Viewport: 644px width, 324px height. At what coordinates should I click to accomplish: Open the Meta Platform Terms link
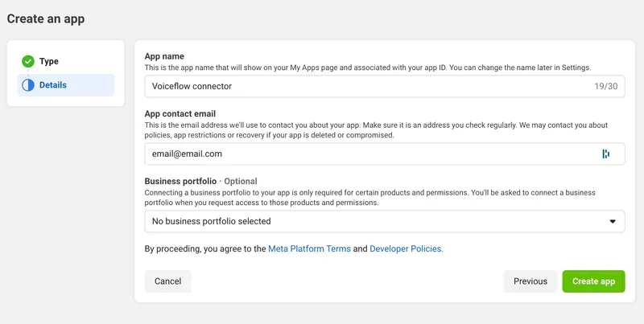(309, 249)
